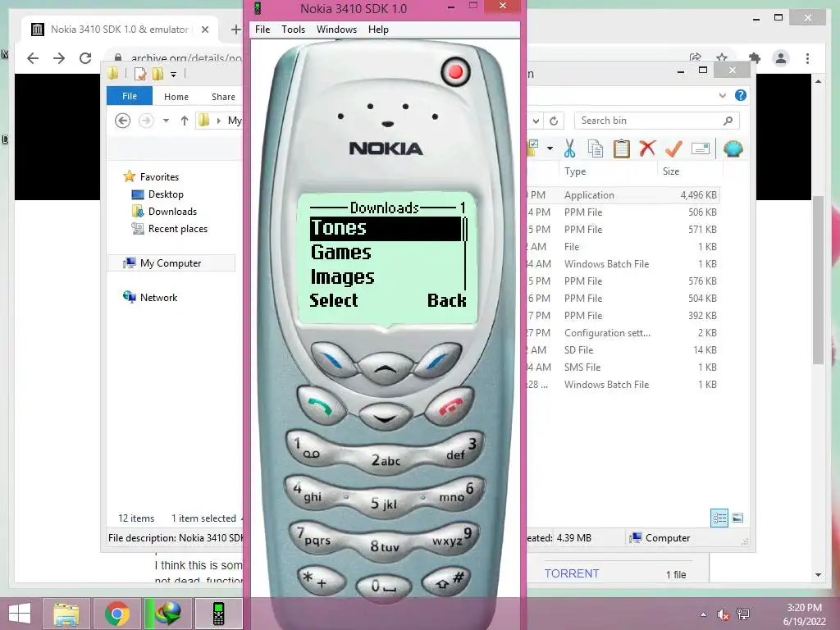Click the Rename toolbar icon

click(x=701, y=148)
